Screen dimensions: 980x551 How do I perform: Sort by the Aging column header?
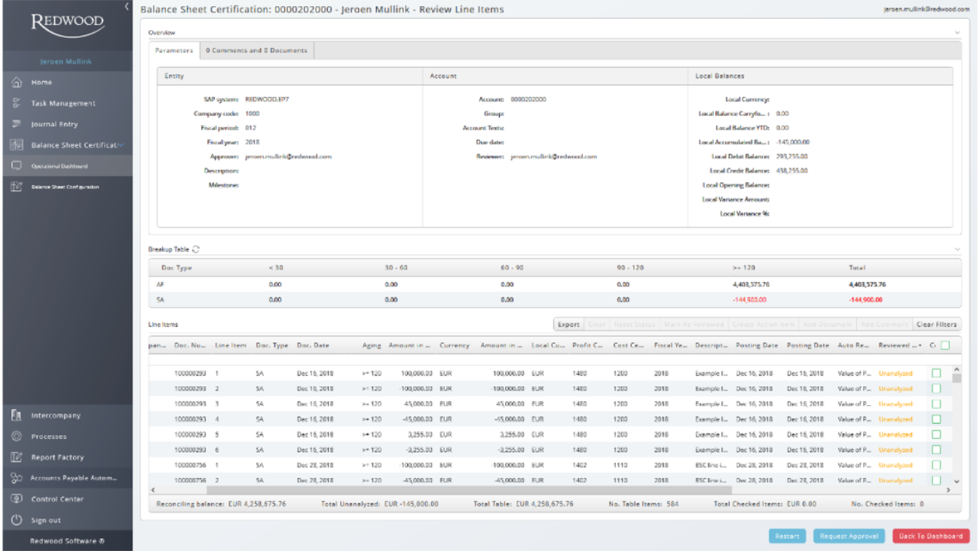pyautogui.click(x=372, y=346)
